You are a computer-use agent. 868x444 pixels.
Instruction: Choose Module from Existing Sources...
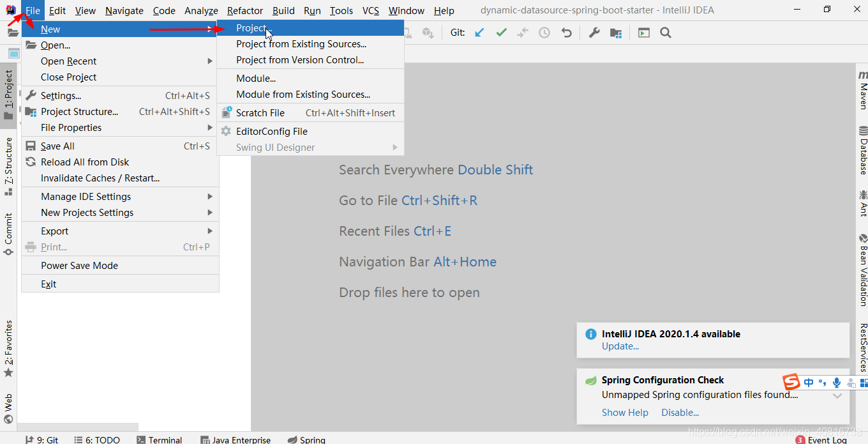tap(310, 95)
